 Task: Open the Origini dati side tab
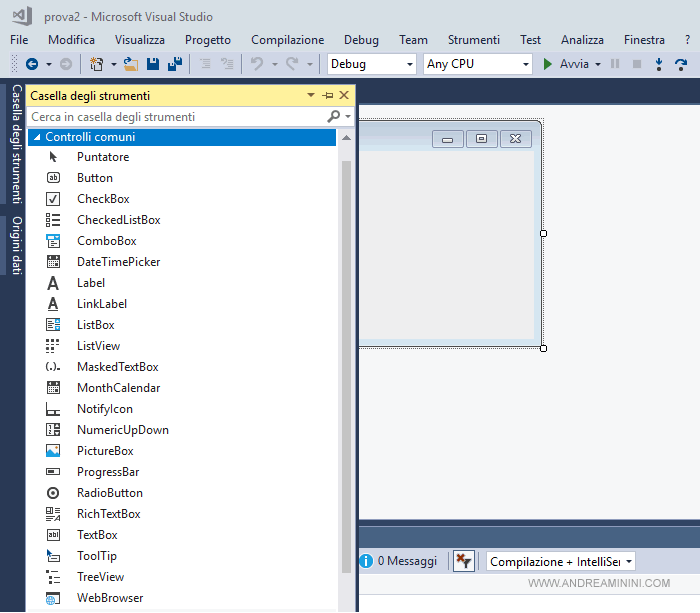click(17, 246)
